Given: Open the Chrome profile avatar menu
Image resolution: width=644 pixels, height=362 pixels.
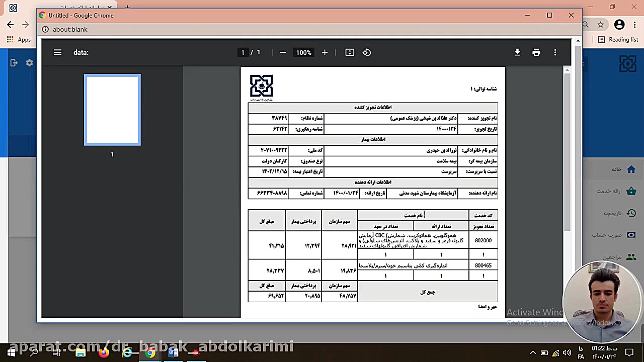Looking at the screenshot, I should pos(619,24).
